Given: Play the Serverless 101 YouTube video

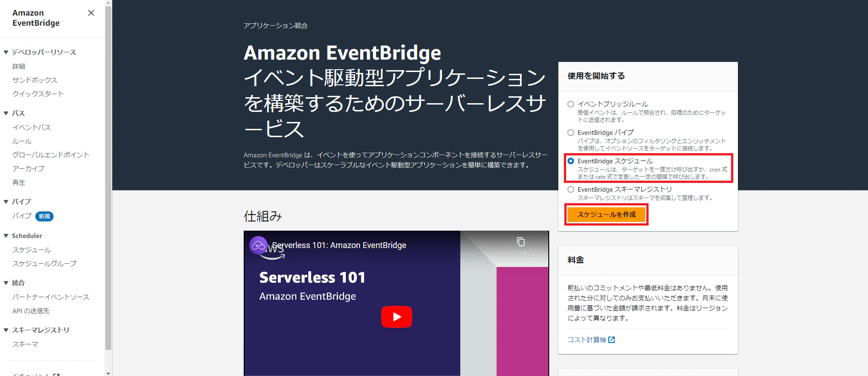Looking at the screenshot, I should point(397,317).
